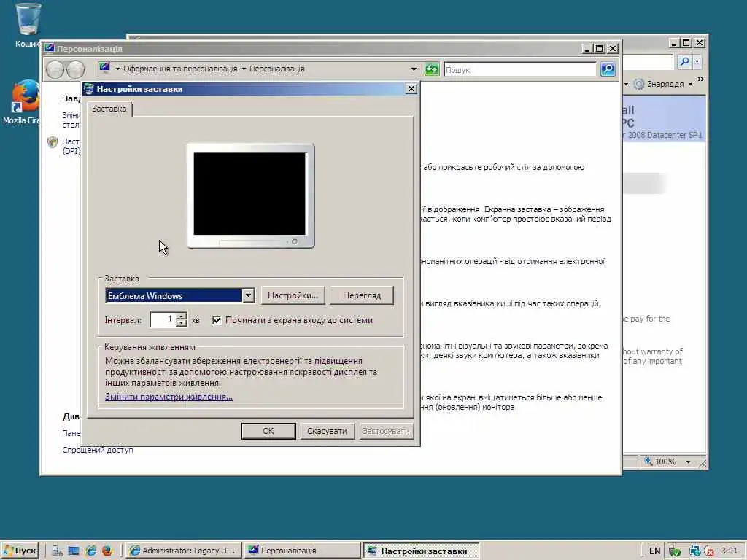Switch to Персоналізація taskbar item
The width and height of the screenshot is (747, 560).
(302, 551)
